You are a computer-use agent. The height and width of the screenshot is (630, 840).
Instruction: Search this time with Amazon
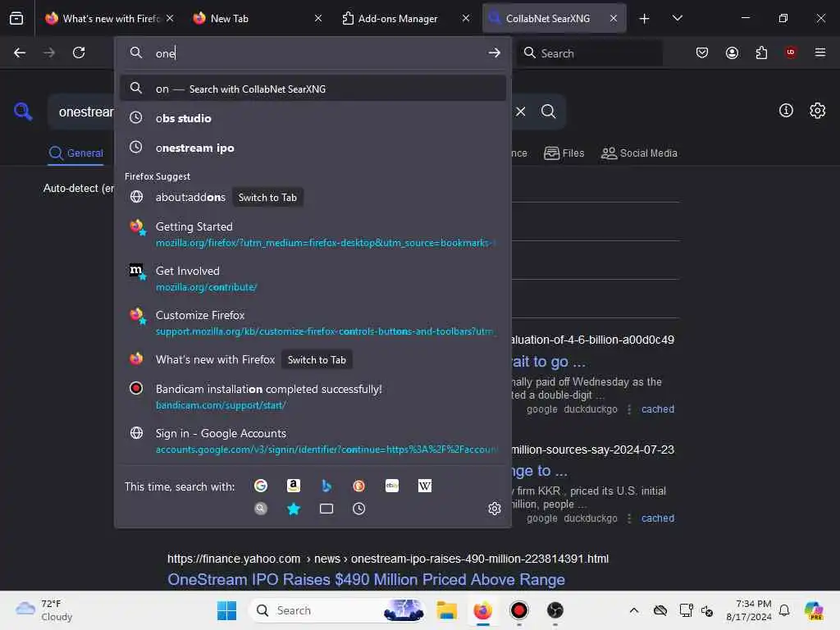click(x=294, y=486)
